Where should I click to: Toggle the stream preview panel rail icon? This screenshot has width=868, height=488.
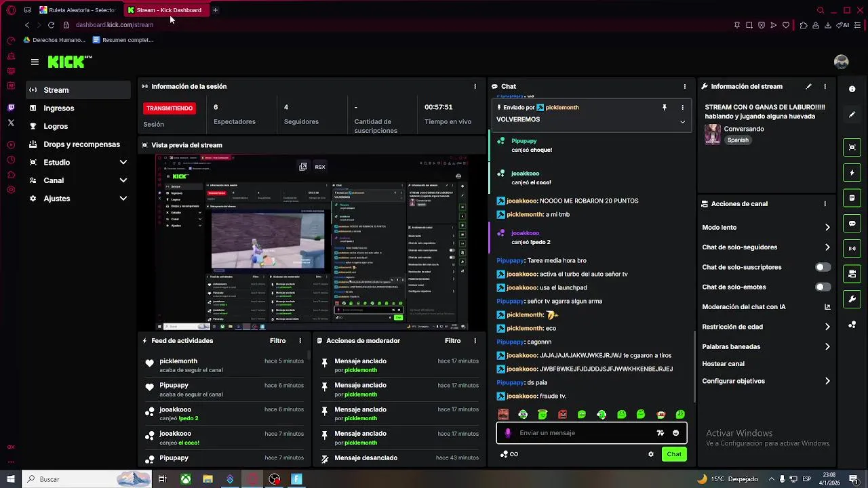pos(852,147)
